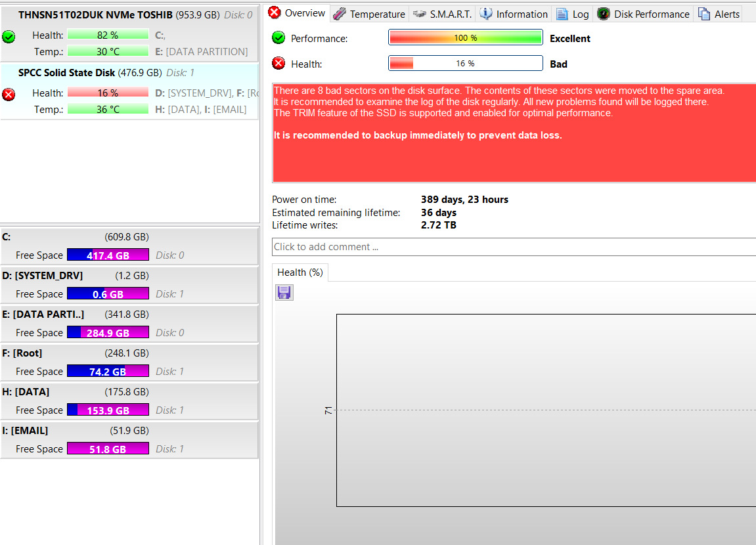
Task: Click the 'E: [DATA PARTITION]' label under Disk 0
Action: 202,52
